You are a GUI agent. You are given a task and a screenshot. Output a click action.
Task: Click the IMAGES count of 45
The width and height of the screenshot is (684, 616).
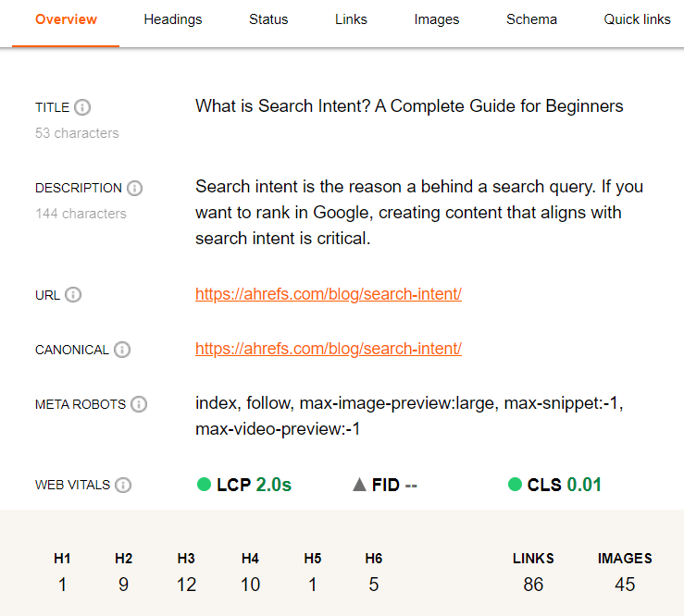(625, 584)
